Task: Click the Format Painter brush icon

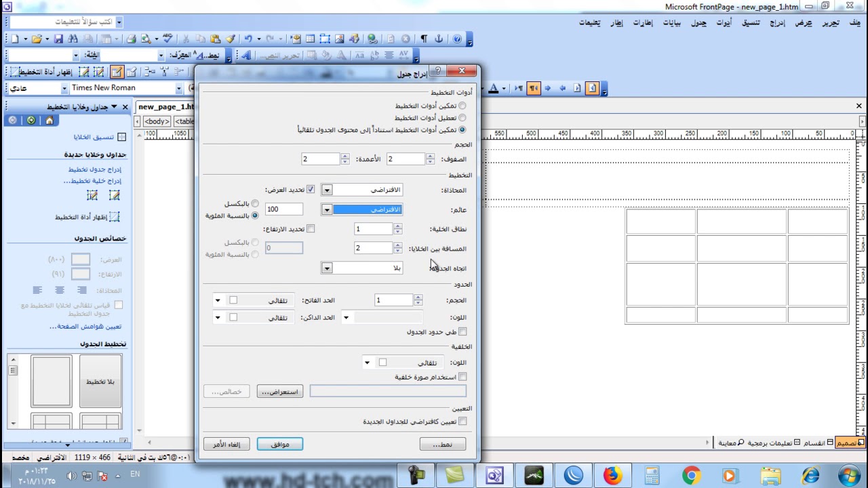Action: (x=230, y=39)
